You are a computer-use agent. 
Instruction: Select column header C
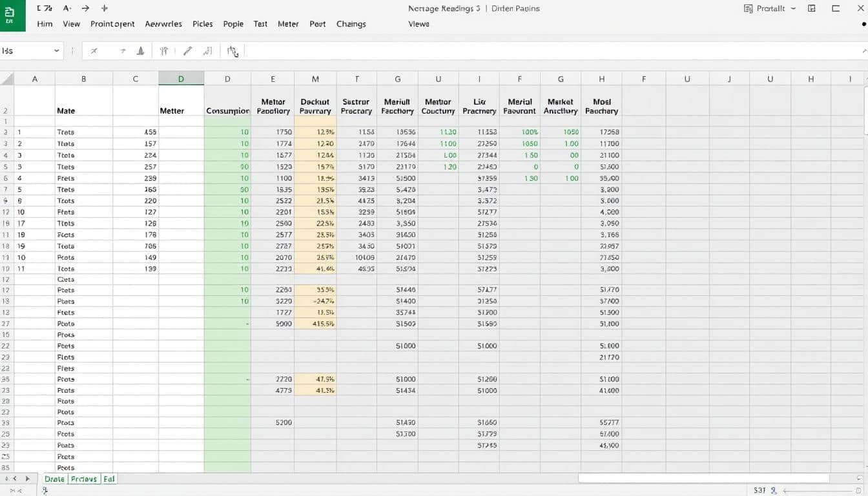136,79
